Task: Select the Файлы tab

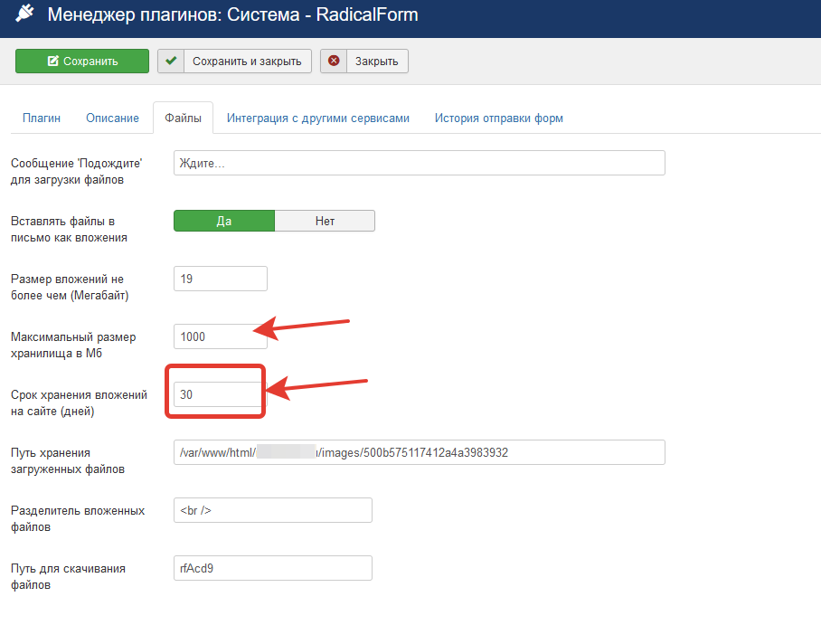Action: 183,118
